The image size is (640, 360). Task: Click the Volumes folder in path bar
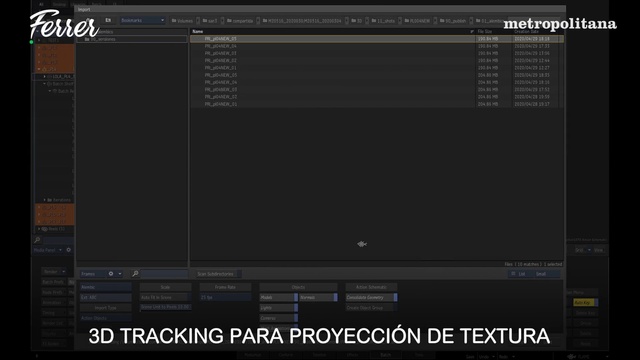182,21
